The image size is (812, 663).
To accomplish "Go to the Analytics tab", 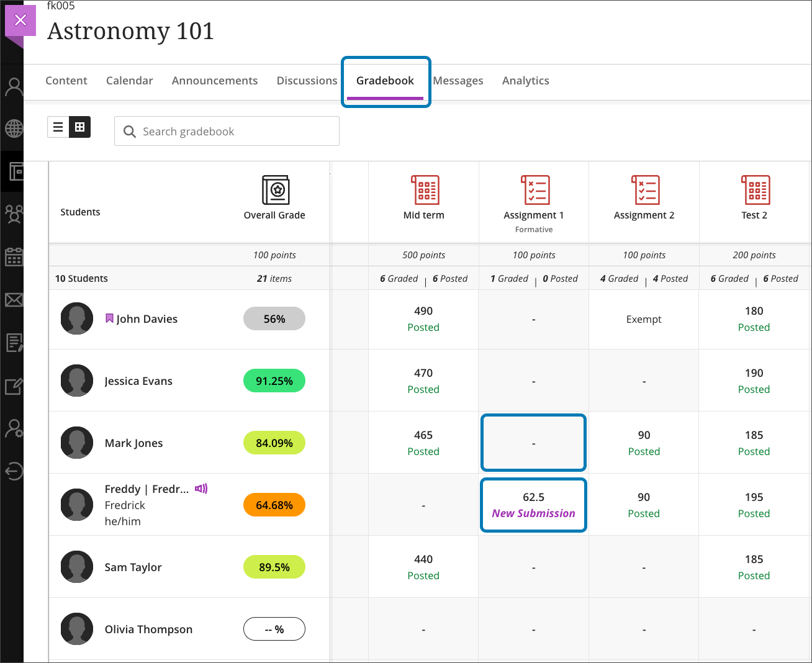I will 525,81.
